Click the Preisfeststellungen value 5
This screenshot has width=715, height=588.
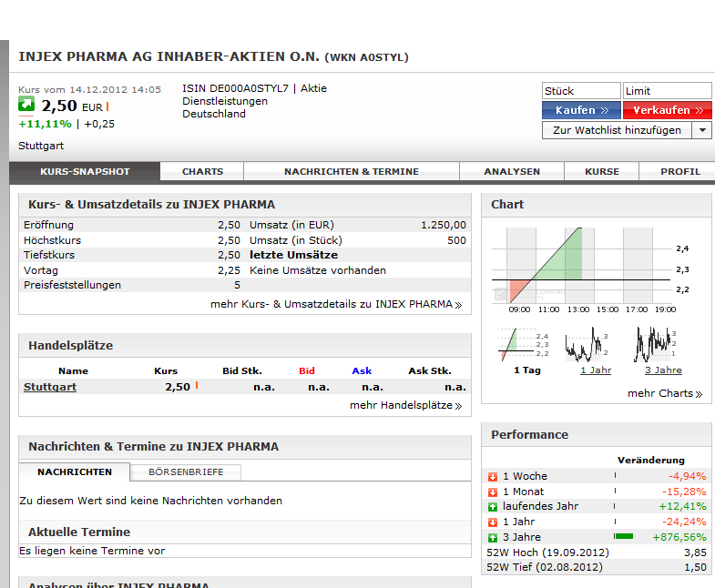pos(237,285)
